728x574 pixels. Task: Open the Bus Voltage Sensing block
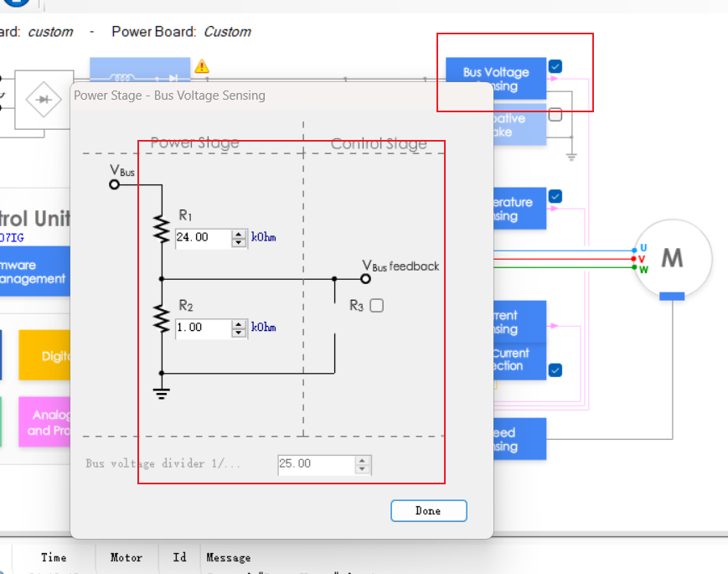click(x=496, y=79)
